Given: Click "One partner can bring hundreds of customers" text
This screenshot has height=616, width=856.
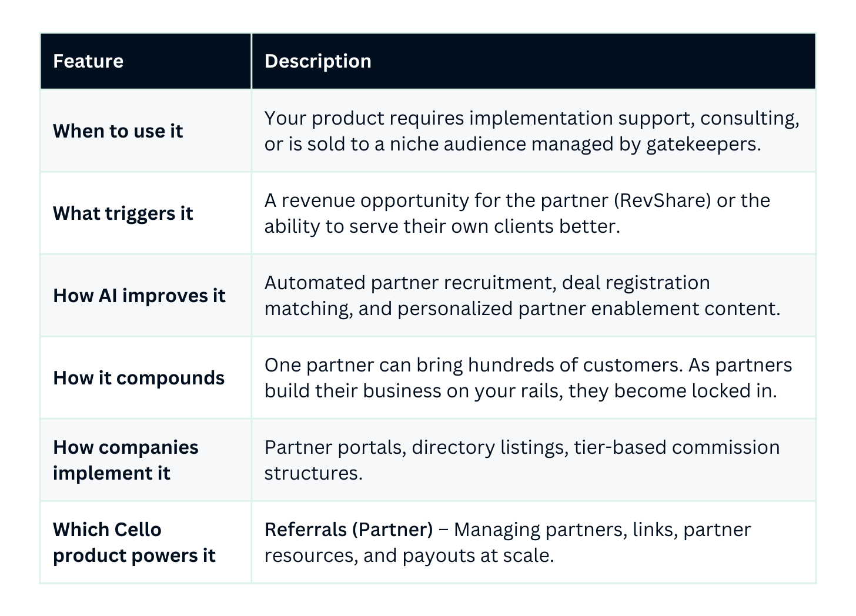Looking at the screenshot, I should click(x=473, y=365).
